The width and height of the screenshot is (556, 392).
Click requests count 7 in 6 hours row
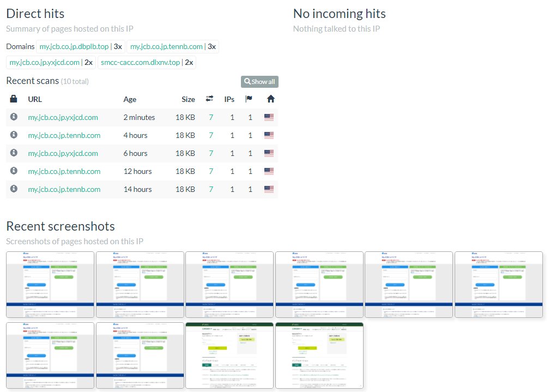pos(211,154)
